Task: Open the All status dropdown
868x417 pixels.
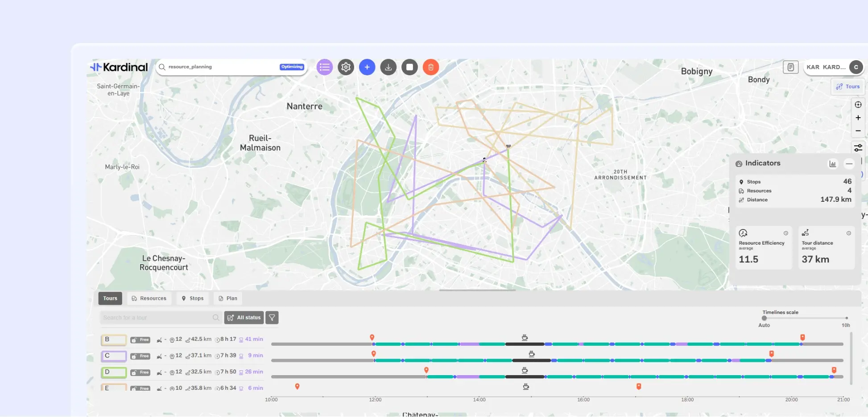Action: pyautogui.click(x=244, y=318)
